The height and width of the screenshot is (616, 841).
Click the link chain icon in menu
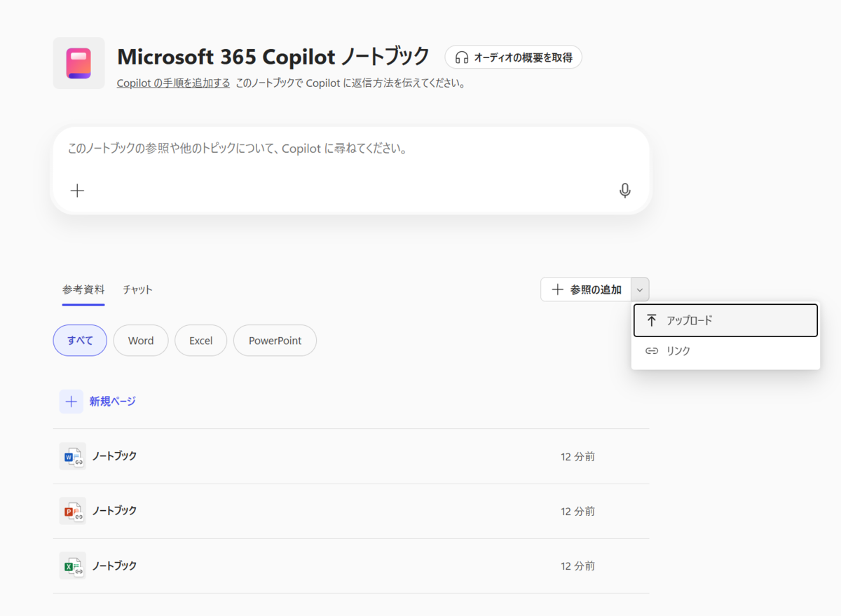click(652, 351)
